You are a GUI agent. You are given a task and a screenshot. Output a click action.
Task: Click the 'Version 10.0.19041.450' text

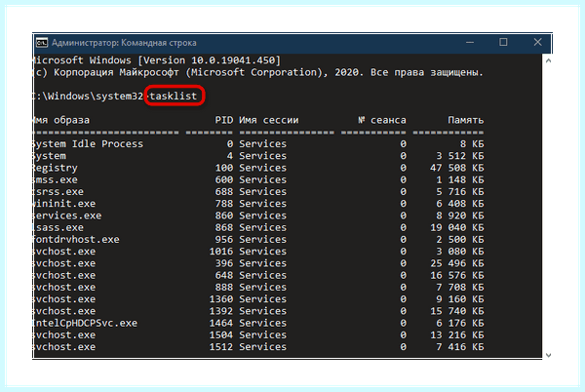point(209,60)
